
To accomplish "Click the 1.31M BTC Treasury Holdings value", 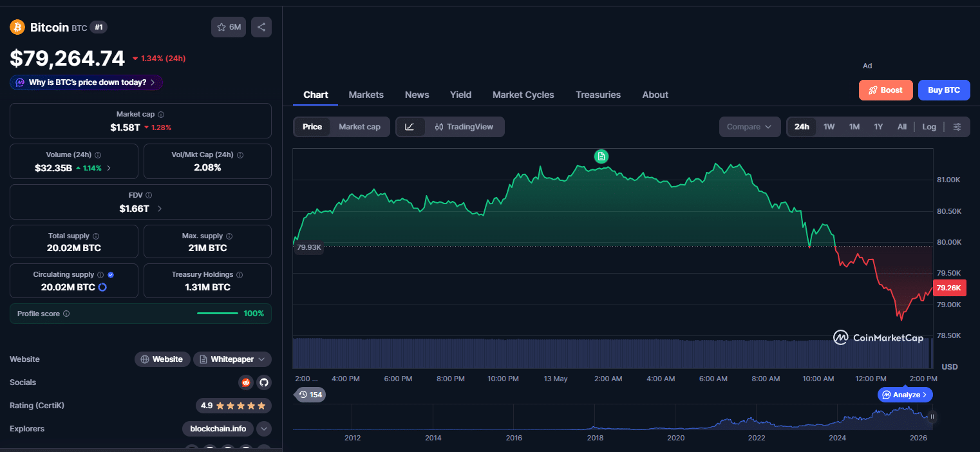I will pyautogui.click(x=207, y=287).
